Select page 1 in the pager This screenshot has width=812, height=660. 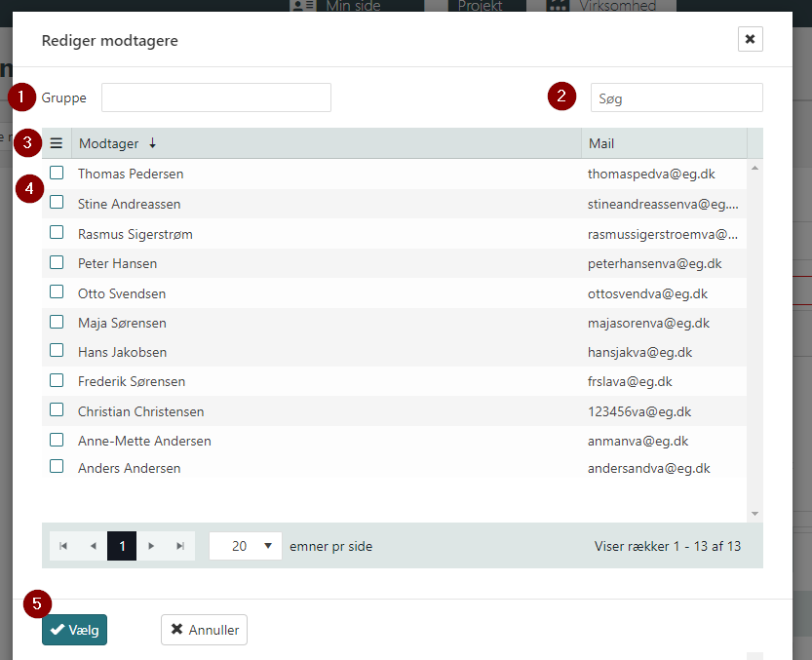(122, 546)
